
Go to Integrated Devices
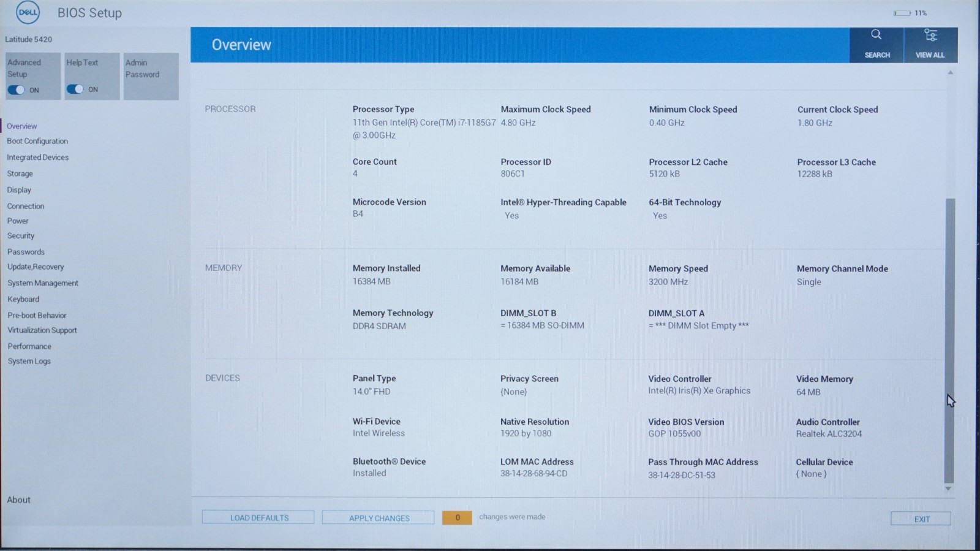(x=38, y=158)
